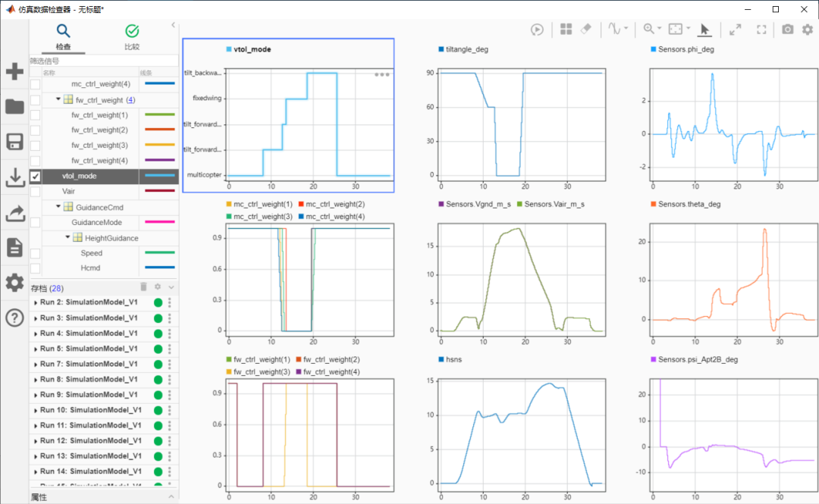Screen dimensions: 819x504
Task: Click the import data icon in the sidebar
Action: [x=14, y=177]
